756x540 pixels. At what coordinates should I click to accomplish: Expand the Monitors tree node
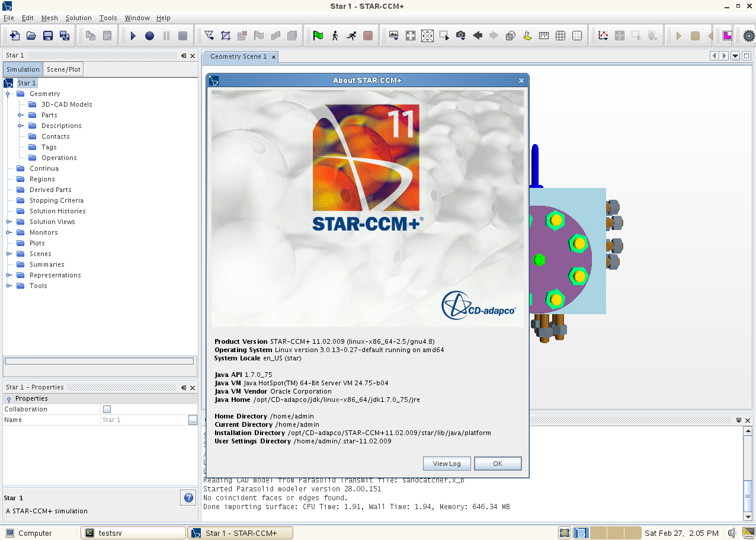click(8, 232)
